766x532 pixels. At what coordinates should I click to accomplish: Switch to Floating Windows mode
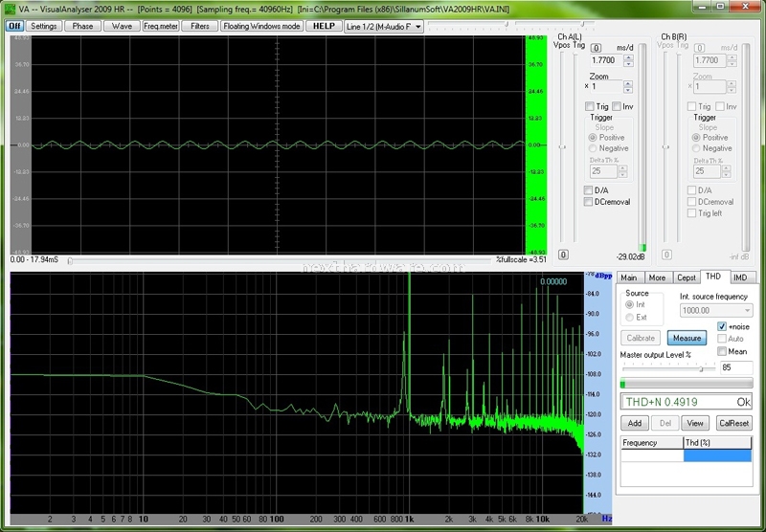pyautogui.click(x=261, y=26)
